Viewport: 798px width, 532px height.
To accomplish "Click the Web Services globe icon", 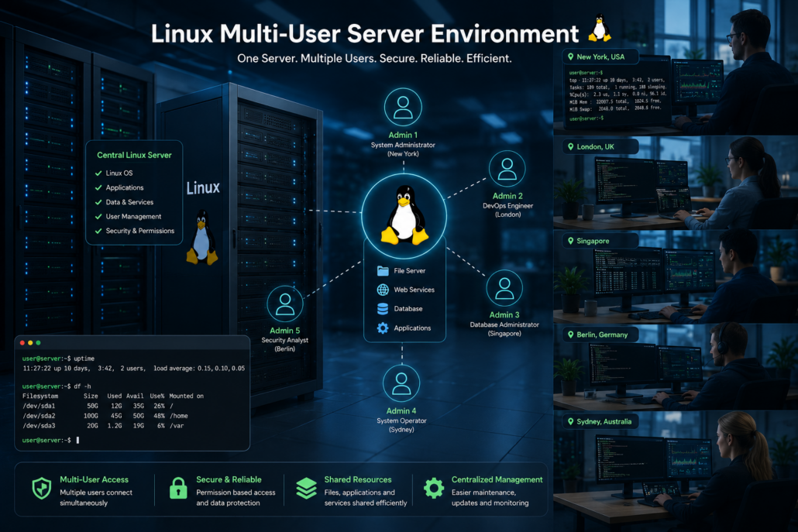I will click(x=383, y=290).
